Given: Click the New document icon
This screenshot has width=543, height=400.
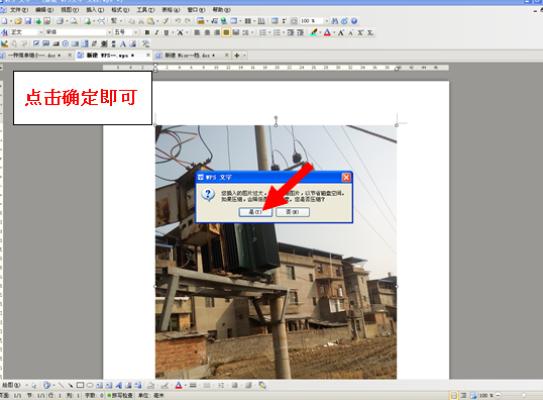Looking at the screenshot, I should [x=5, y=21].
